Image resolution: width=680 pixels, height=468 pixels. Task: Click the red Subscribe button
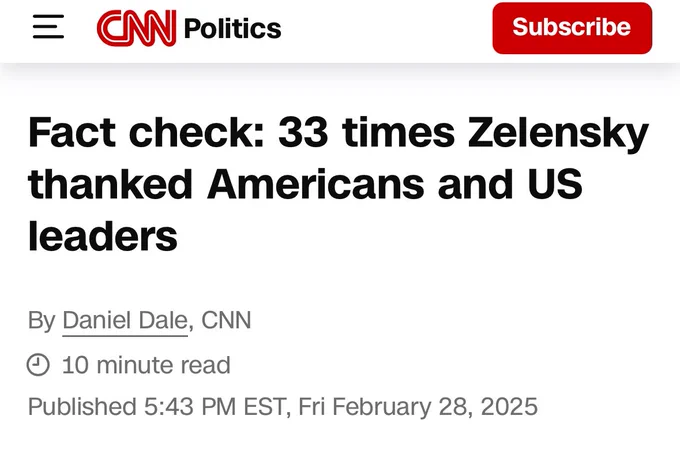[572, 28]
